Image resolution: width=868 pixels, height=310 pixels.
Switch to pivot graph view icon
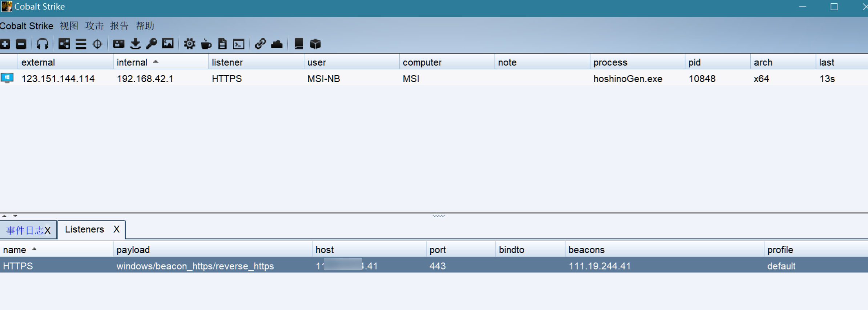click(x=64, y=44)
